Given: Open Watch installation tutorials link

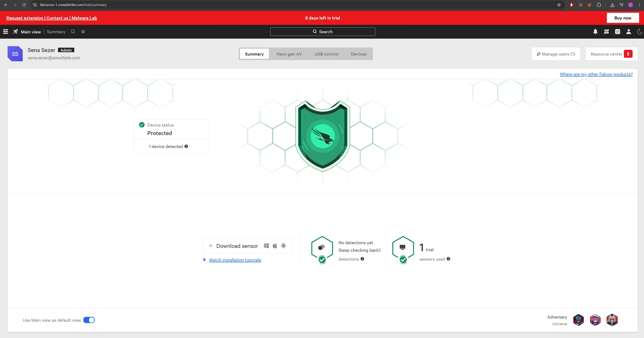Looking at the screenshot, I should (x=235, y=260).
